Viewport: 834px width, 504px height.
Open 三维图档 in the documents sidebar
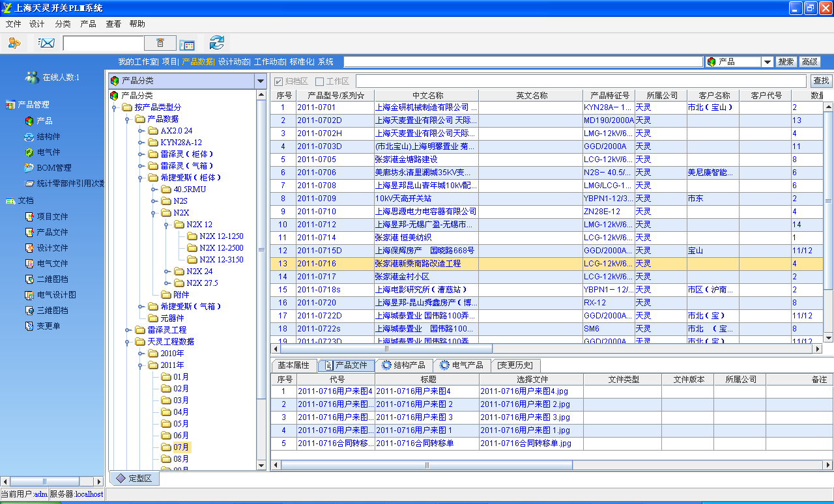click(52, 311)
